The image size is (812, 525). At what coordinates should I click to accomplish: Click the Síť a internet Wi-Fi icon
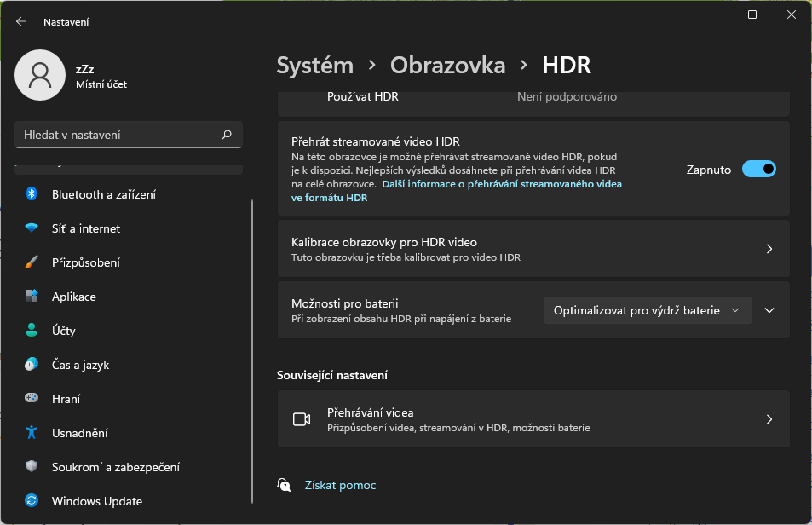coord(32,228)
